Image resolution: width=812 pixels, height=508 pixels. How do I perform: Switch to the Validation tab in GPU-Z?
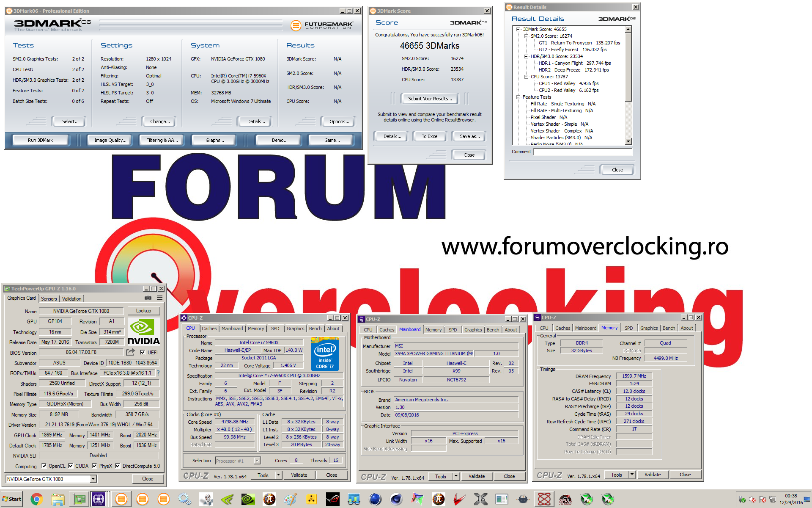click(71, 298)
